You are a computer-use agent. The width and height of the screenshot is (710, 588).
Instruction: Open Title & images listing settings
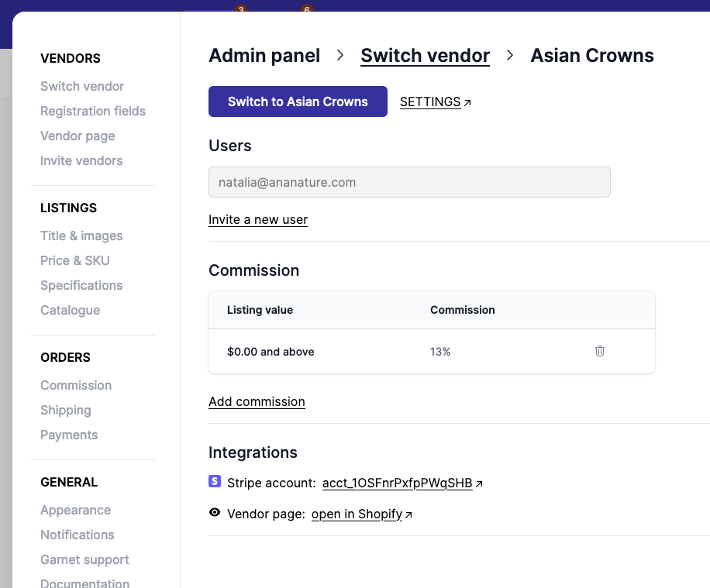[x=81, y=236]
